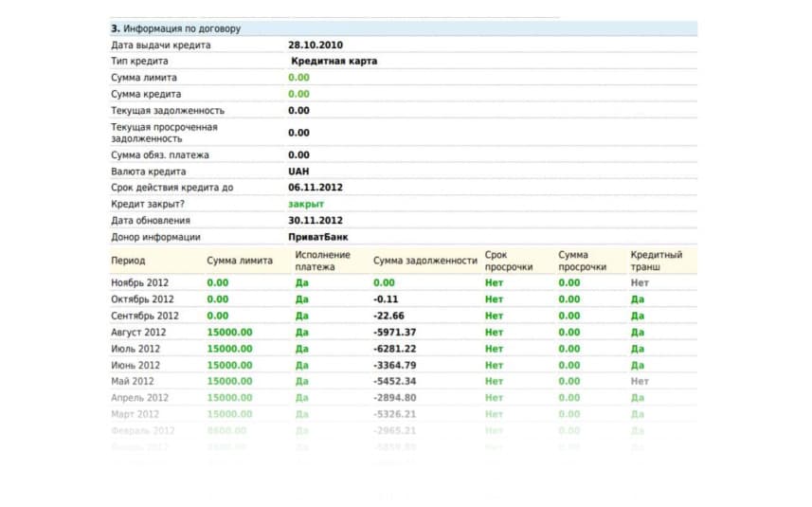Click the "Да" payment status for Октябрь 2012
Screen dimensions: 812x507
tap(302, 299)
